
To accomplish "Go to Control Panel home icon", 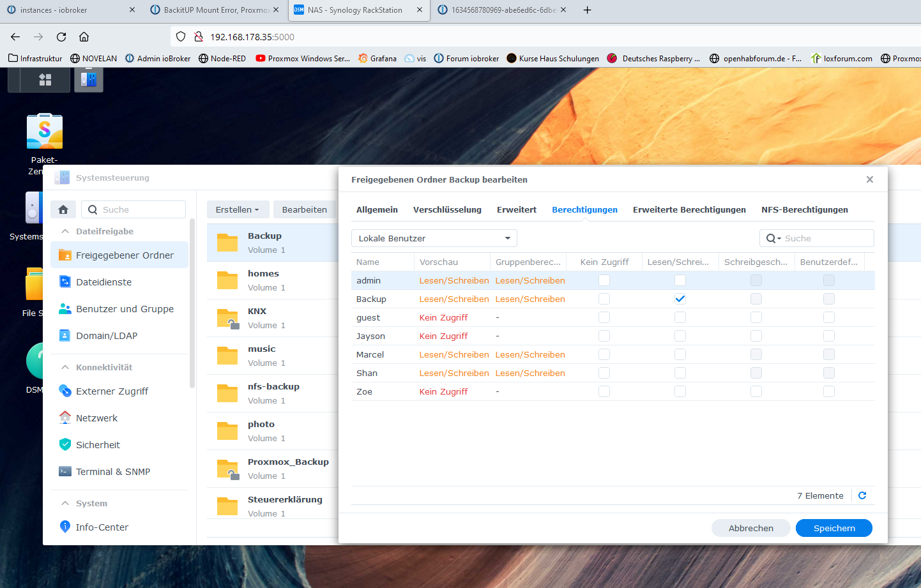I will pos(63,209).
